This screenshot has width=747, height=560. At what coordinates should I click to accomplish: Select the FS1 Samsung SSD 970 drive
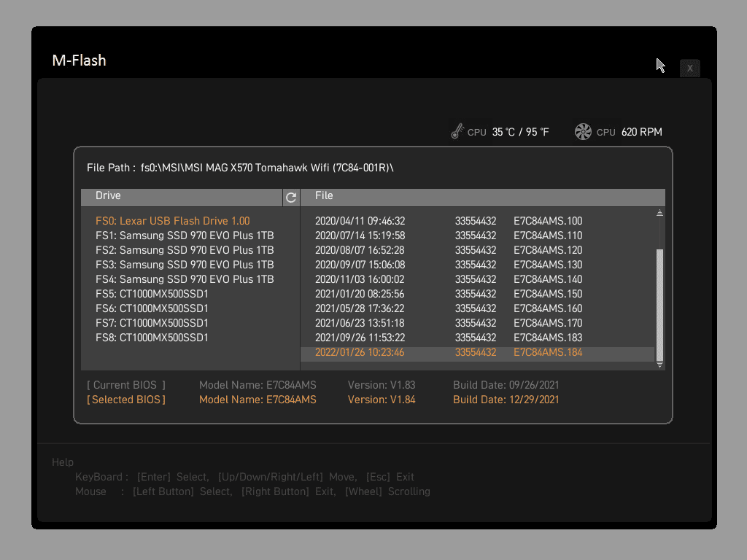point(185,236)
